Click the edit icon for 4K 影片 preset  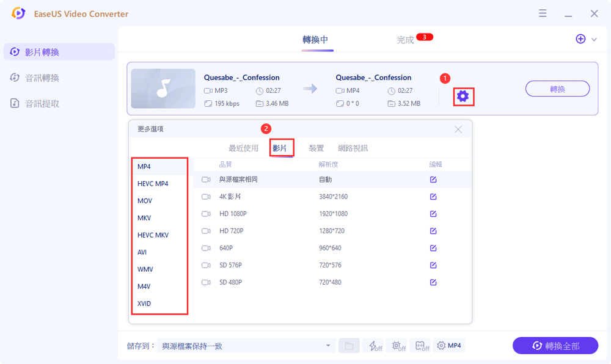tap(433, 197)
